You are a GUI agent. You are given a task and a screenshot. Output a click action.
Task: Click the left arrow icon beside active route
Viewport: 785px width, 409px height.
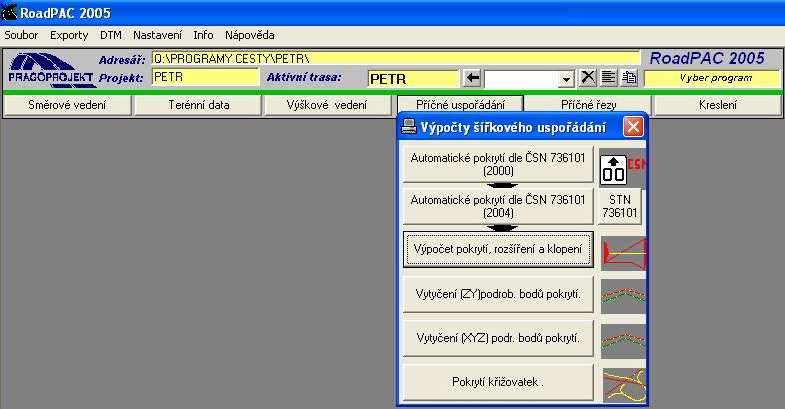pos(472,78)
